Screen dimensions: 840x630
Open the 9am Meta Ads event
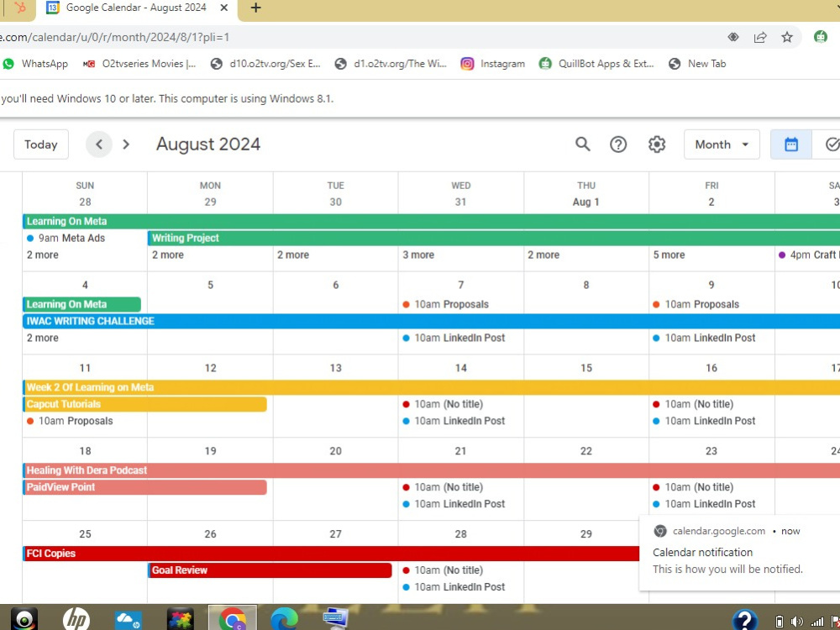pos(66,239)
